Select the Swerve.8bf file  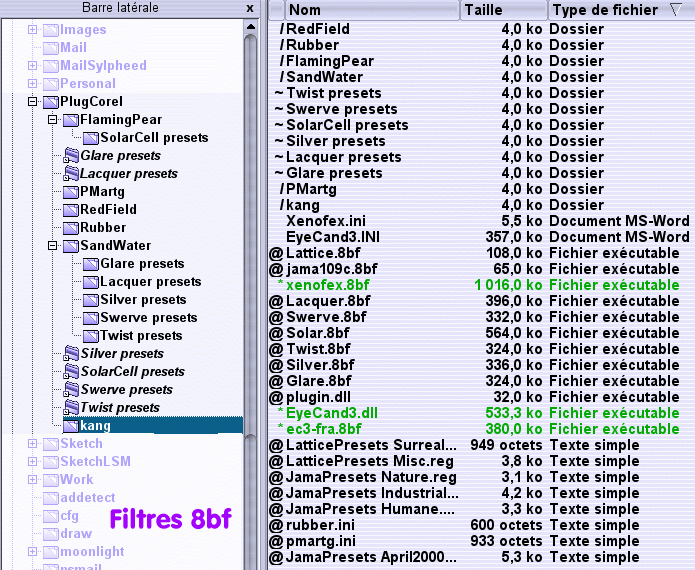point(481,317)
